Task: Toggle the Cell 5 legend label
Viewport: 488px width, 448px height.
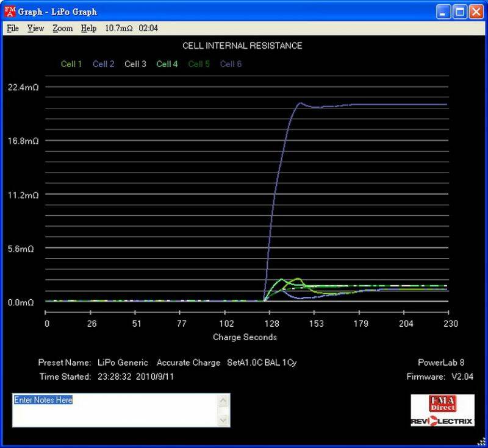Action: point(199,64)
